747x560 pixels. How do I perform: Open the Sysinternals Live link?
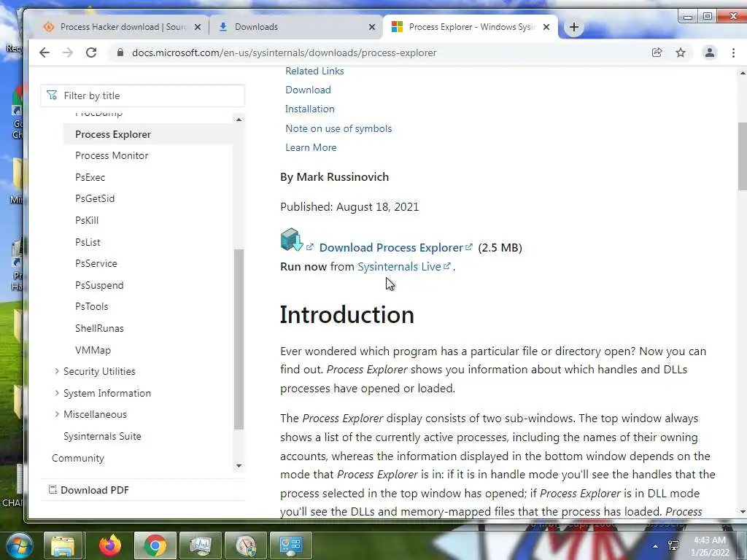click(x=399, y=267)
